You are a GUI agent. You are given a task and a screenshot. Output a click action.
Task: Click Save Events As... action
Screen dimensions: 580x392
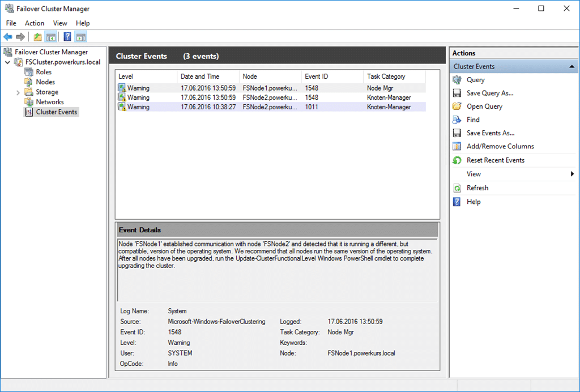491,133
